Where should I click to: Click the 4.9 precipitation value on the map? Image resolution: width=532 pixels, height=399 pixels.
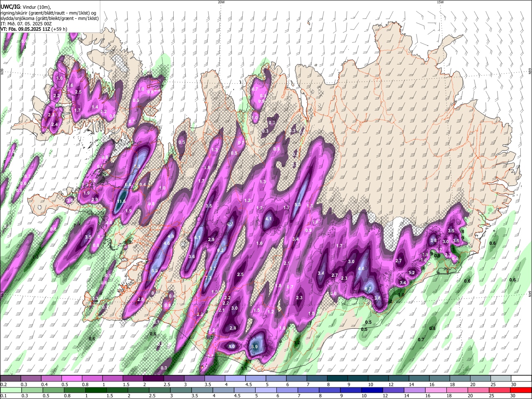click(170, 236)
